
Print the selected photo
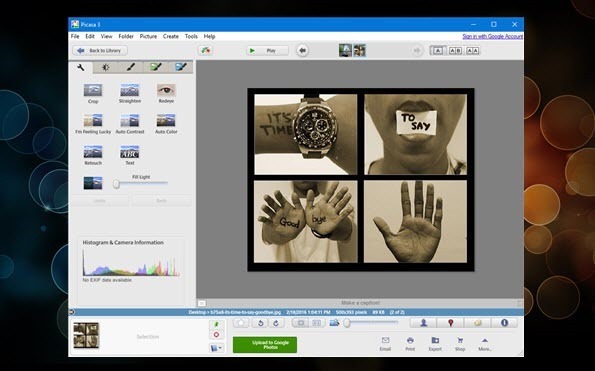410,344
